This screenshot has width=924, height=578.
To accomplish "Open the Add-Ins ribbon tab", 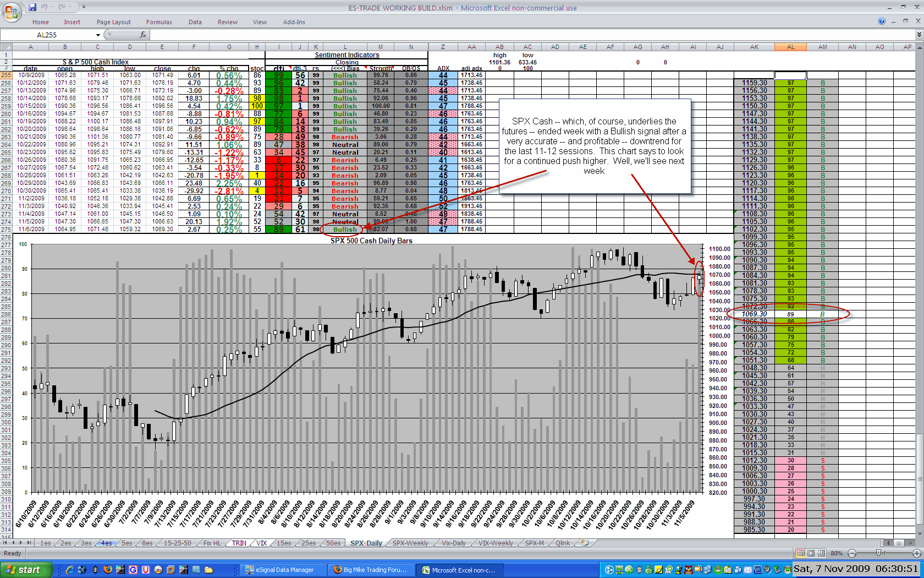I will click(x=294, y=22).
